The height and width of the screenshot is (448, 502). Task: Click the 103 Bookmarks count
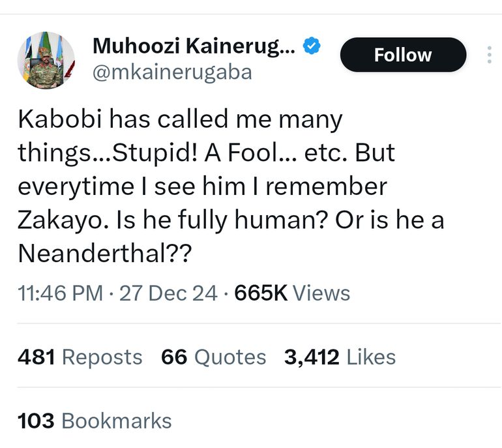(x=95, y=421)
